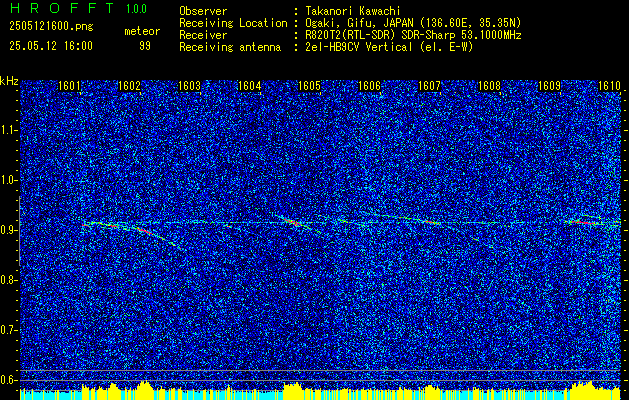Click the 1610 time marker
This screenshot has width=629, height=400.
(x=610, y=85)
